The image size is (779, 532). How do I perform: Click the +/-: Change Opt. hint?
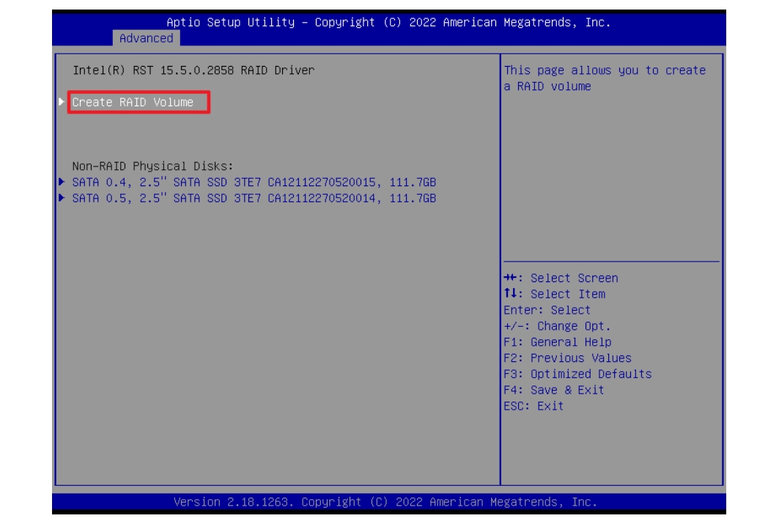pos(557,326)
